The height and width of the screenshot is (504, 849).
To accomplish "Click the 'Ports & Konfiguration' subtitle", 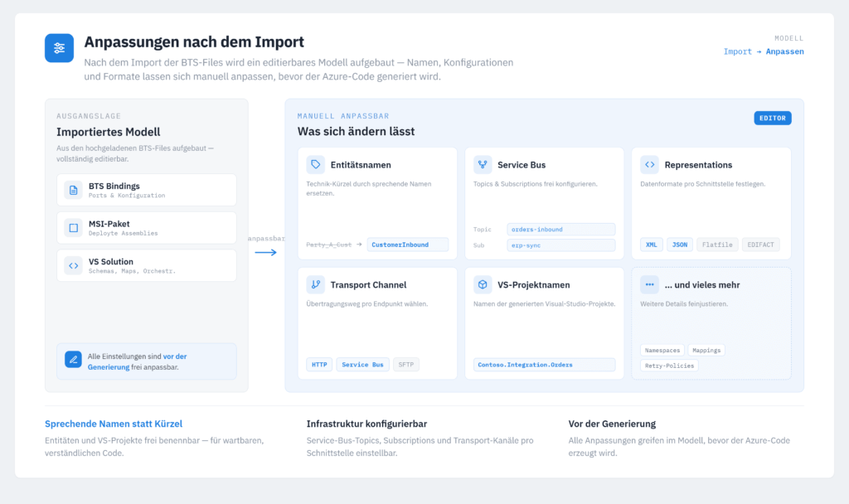I will pos(127,196).
